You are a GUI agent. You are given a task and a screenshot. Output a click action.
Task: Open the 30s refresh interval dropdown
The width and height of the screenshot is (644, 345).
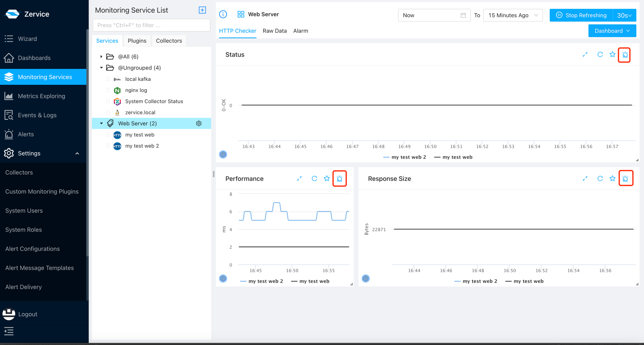624,16
